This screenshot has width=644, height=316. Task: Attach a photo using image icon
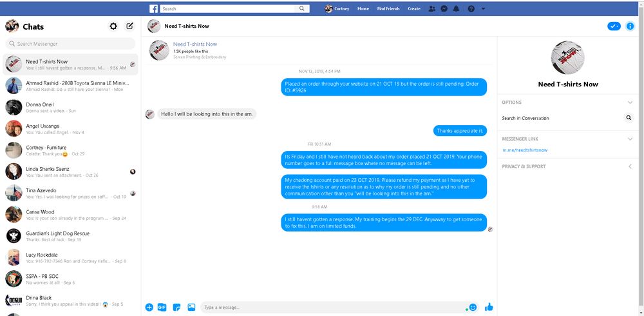click(x=191, y=307)
